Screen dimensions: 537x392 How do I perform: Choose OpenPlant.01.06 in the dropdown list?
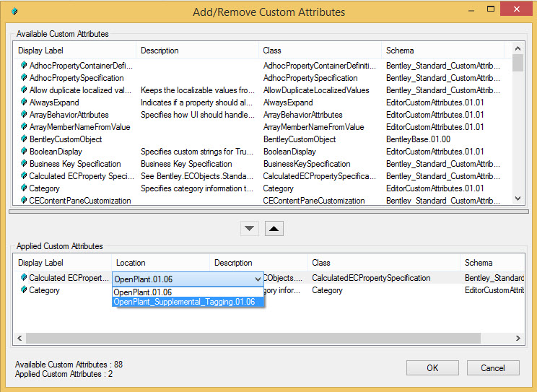point(143,292)
